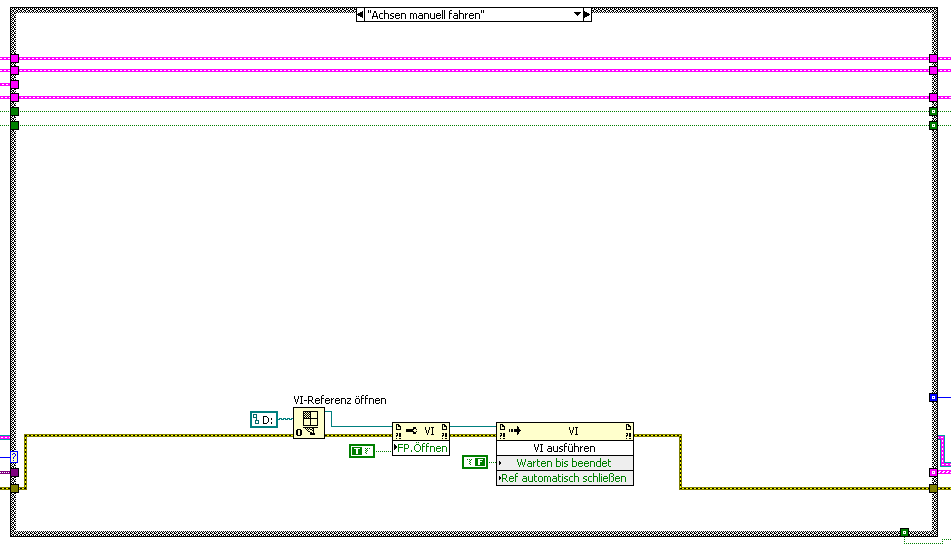Toggle the False boolean constant
The height and width of the screenshot is (546, 951).
click(475, 462)
